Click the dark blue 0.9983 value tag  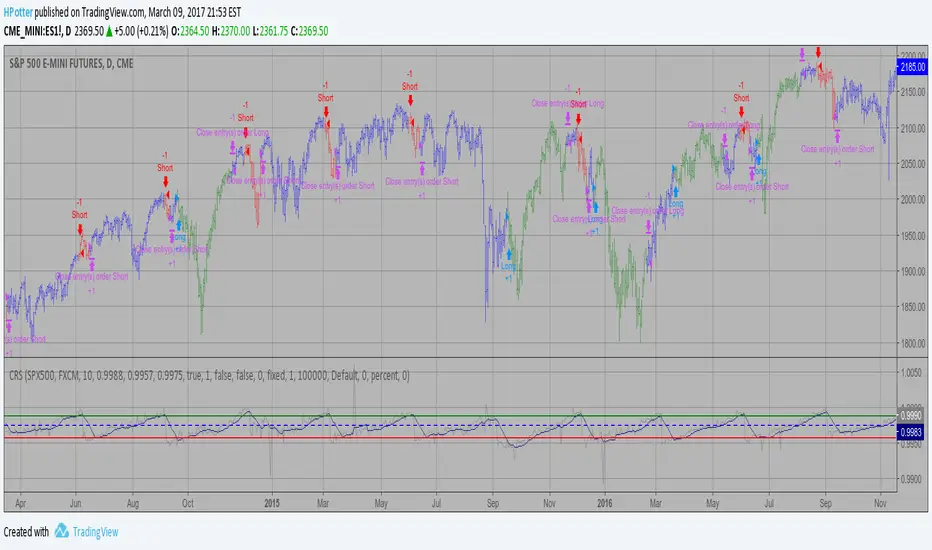pyautogui.click(x=911, y=432)
